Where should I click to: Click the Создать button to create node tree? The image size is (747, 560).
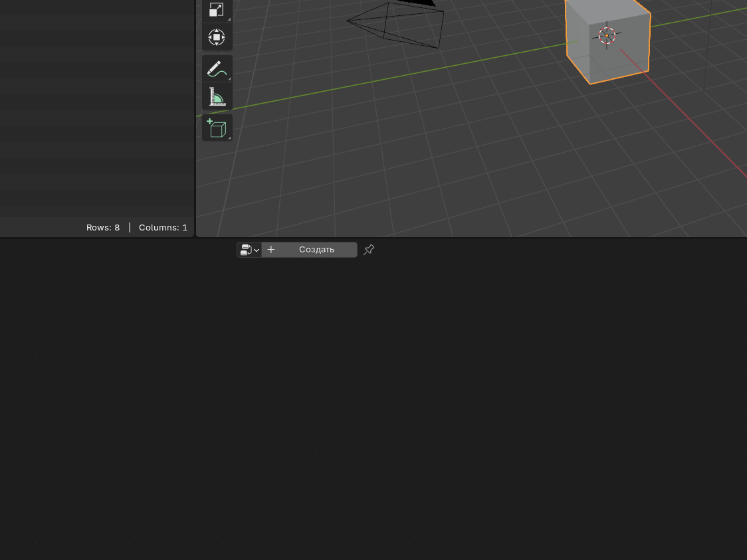click(309, 250)
